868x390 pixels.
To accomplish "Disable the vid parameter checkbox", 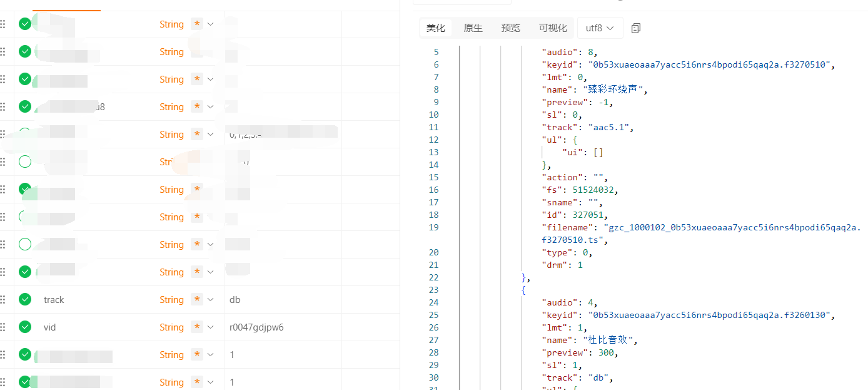I will [25, 327].
